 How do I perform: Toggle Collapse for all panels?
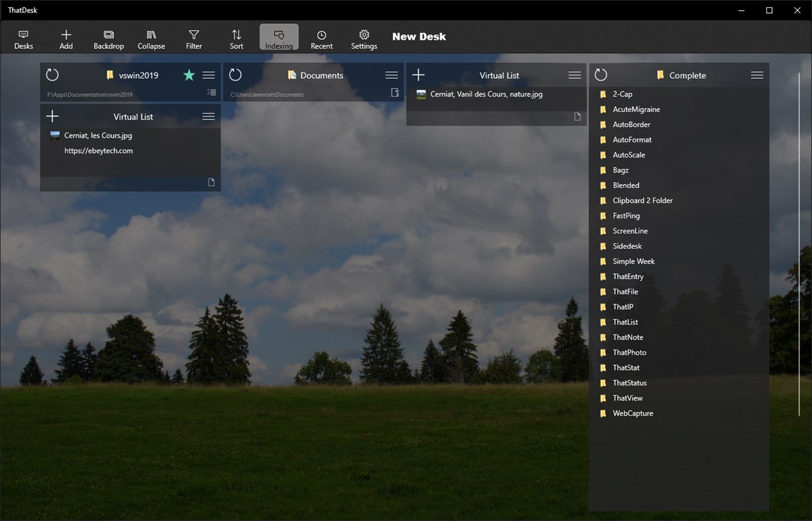[151, 38]
